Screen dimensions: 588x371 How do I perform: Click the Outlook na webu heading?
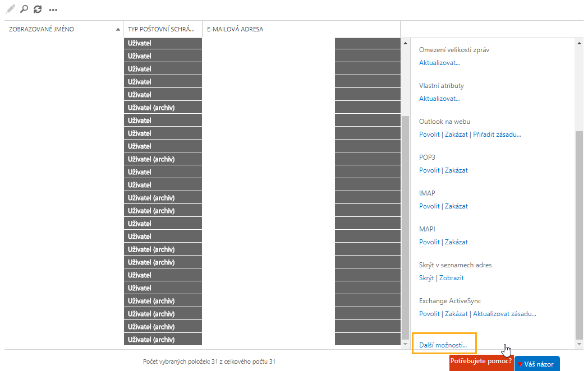[x=444, y=122]
